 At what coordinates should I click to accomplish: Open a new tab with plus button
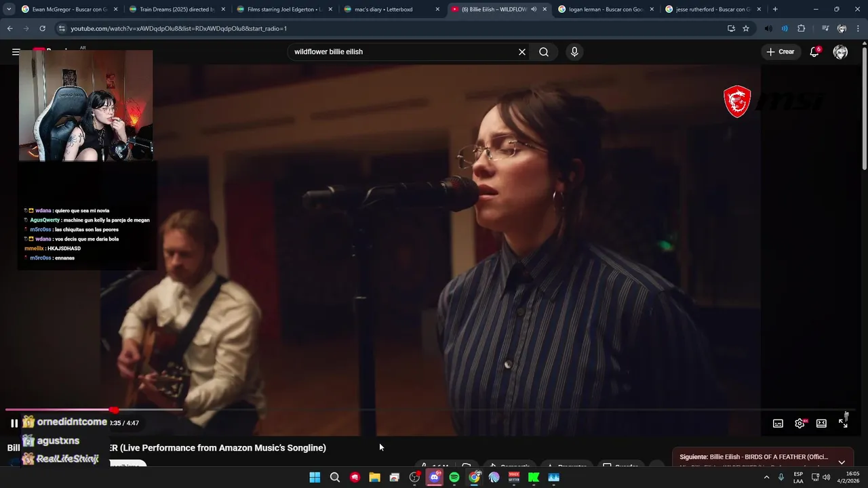click(x=775, y=9)
